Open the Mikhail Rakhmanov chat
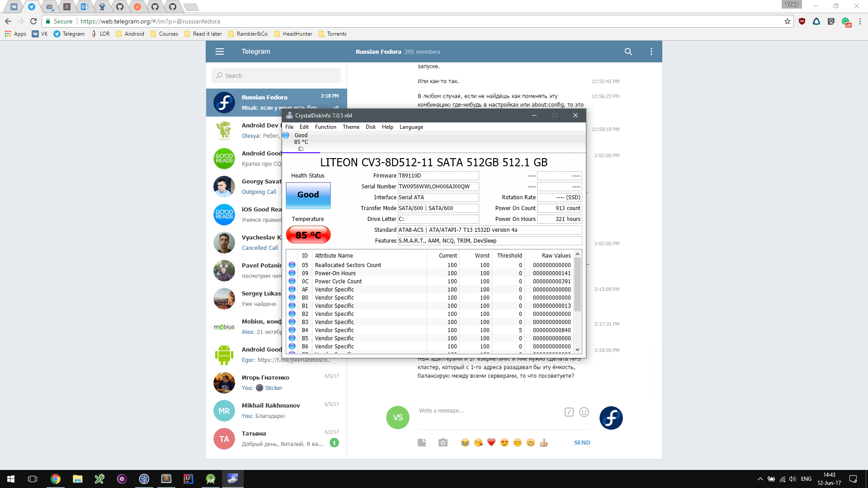 pos(276,411)
